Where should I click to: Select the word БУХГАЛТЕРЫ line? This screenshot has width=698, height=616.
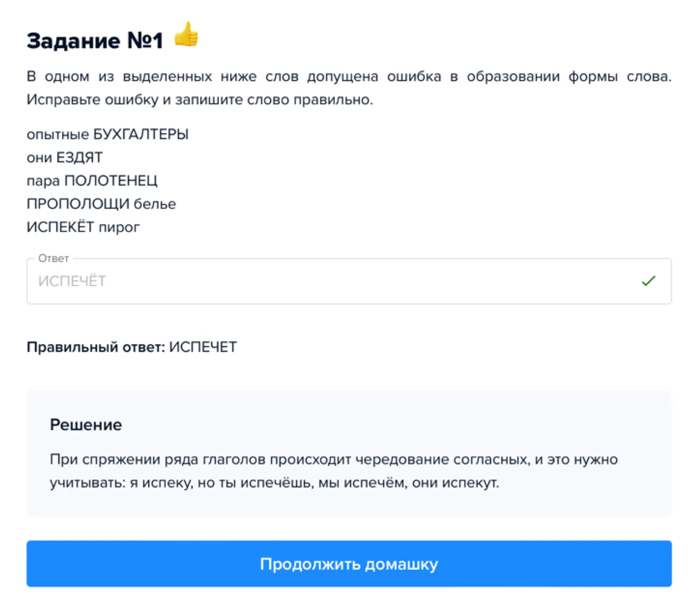point(107,134)
